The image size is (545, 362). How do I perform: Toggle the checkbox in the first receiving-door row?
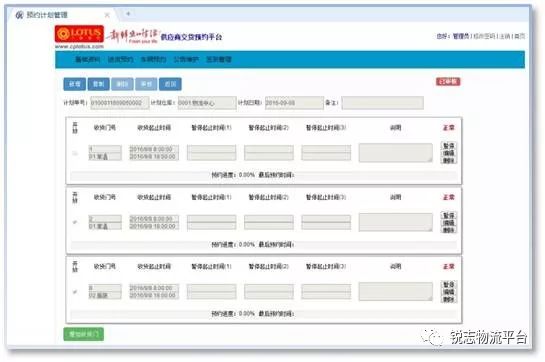click(75, 153)
